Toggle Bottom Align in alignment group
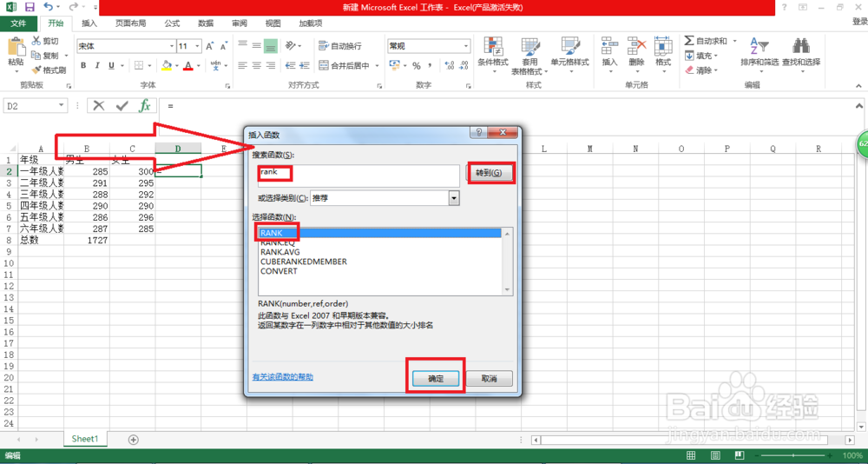This screenshot has width=868, height=464. (x=270, y=45)
